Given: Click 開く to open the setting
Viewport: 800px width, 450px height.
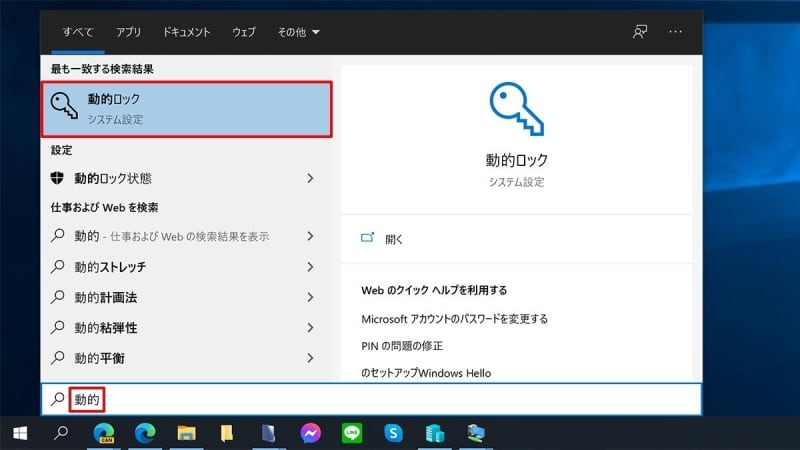Looking at the screenshot, I should click(394, 239).
